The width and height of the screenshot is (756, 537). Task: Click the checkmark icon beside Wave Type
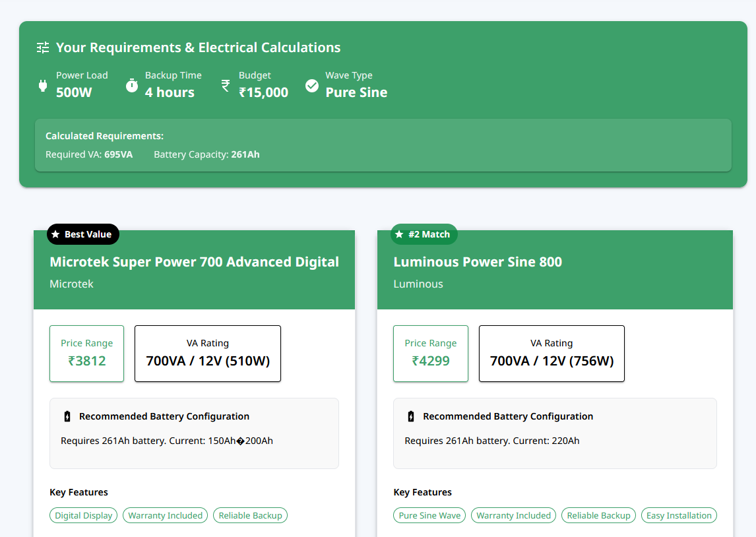point(312,86)
